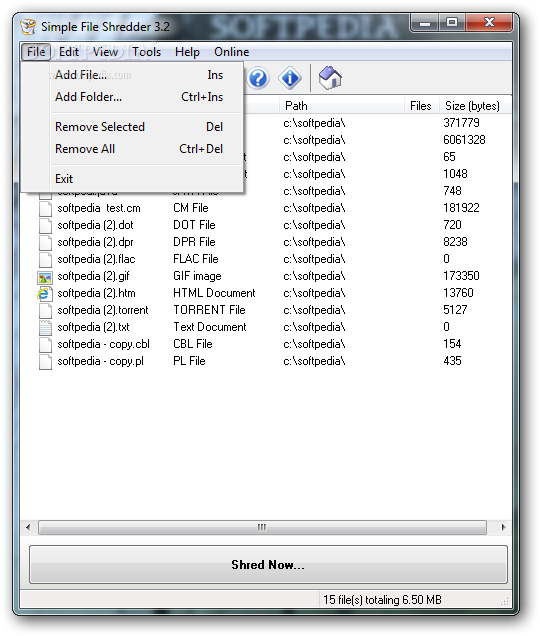Viewport: 540px width, 636px height.
Task: Open the Edit menu
Action: click(69, 52)
